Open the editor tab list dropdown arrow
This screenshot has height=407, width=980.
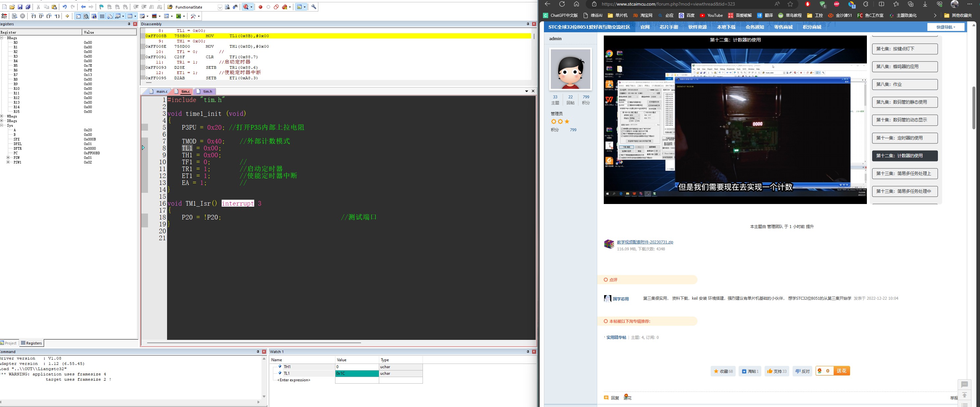pyautogui.click(x=527, y=91)
